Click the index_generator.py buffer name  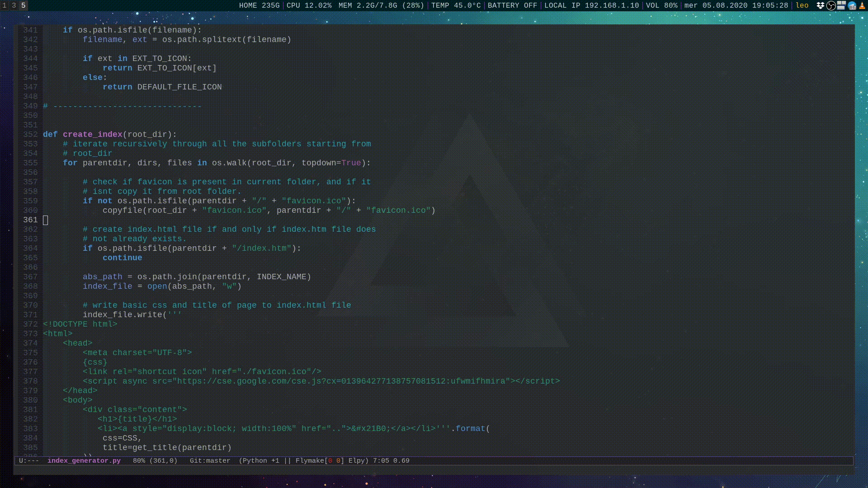[84, 461]
